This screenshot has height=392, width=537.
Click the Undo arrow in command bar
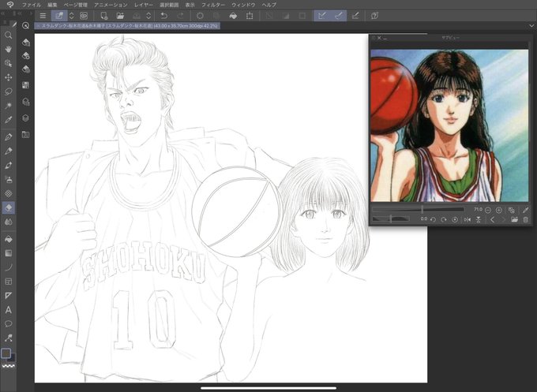[164, 16]
